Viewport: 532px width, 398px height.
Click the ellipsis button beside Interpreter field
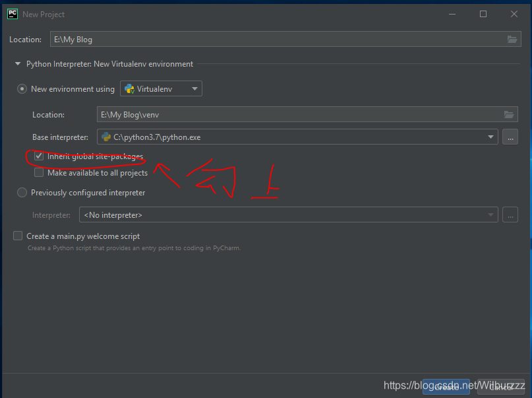pos(510,215)
